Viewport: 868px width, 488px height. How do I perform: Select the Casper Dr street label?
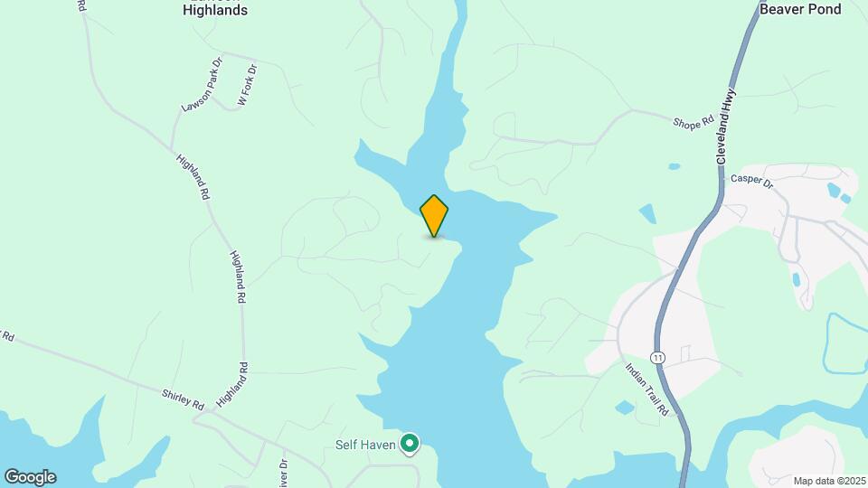pos(751,182)
